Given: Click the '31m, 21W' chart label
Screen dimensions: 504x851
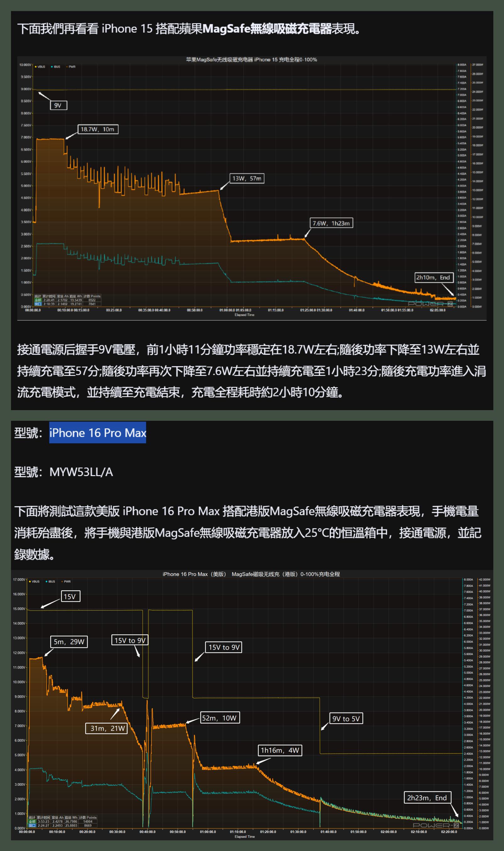Looking at the screenshot, I should [x=106, y=728].
